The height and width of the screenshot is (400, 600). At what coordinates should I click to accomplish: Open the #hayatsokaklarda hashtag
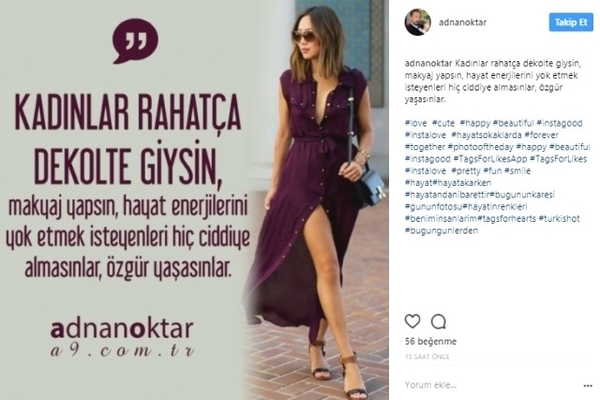click(x=486, y=135)
